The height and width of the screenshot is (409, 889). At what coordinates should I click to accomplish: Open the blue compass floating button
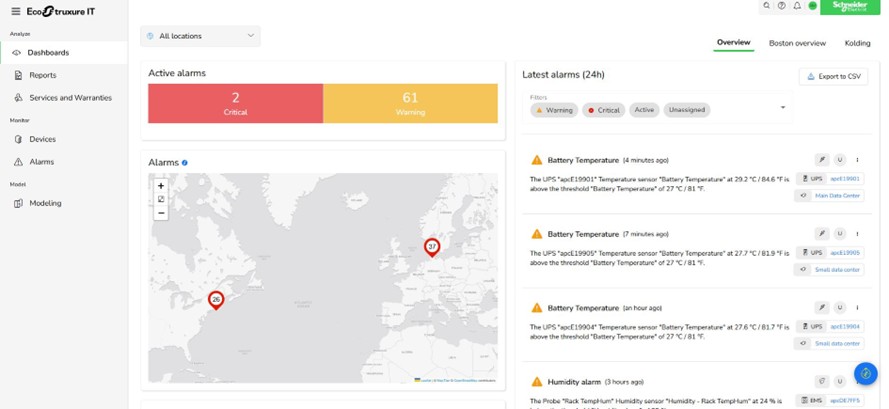865,374
